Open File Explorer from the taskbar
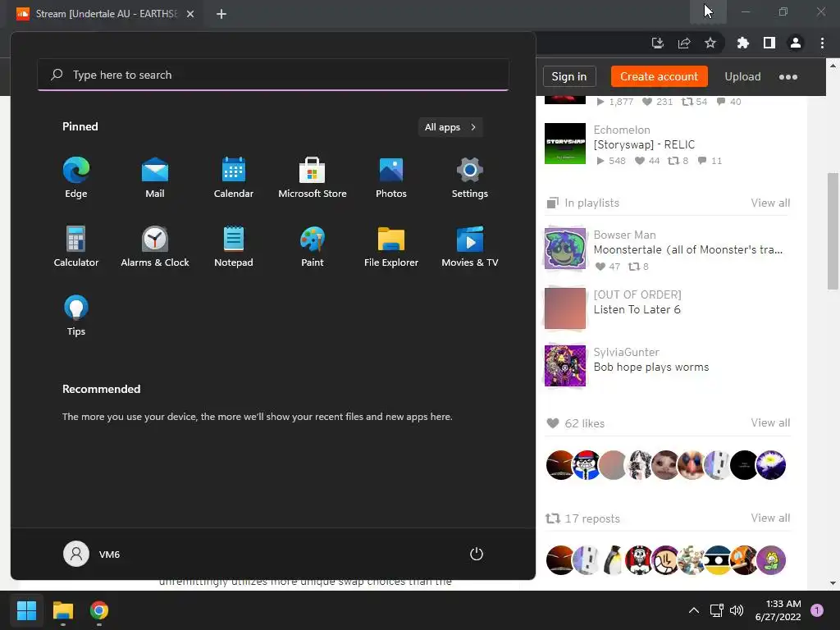840x630 pixels. (x=62, y=610)
